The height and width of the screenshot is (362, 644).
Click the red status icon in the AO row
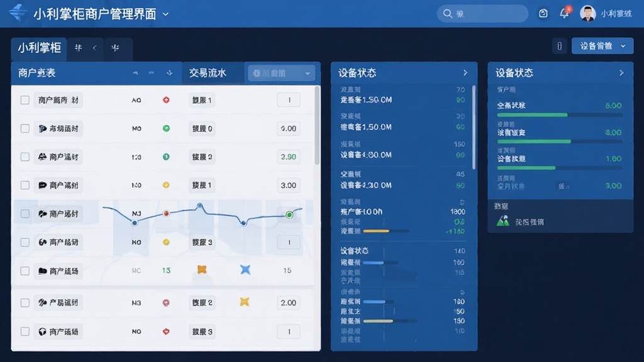166,100
